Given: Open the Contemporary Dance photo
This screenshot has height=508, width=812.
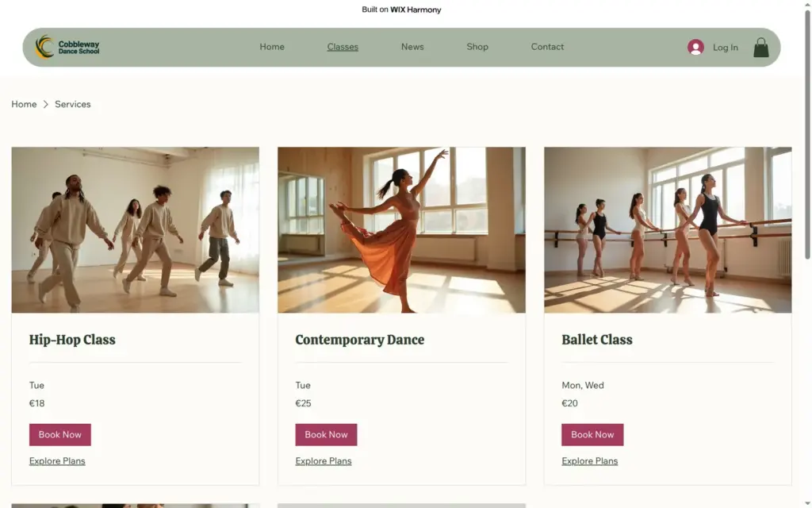Looking at the screenshot, I should pyautogui.click(x=401, y=229).
